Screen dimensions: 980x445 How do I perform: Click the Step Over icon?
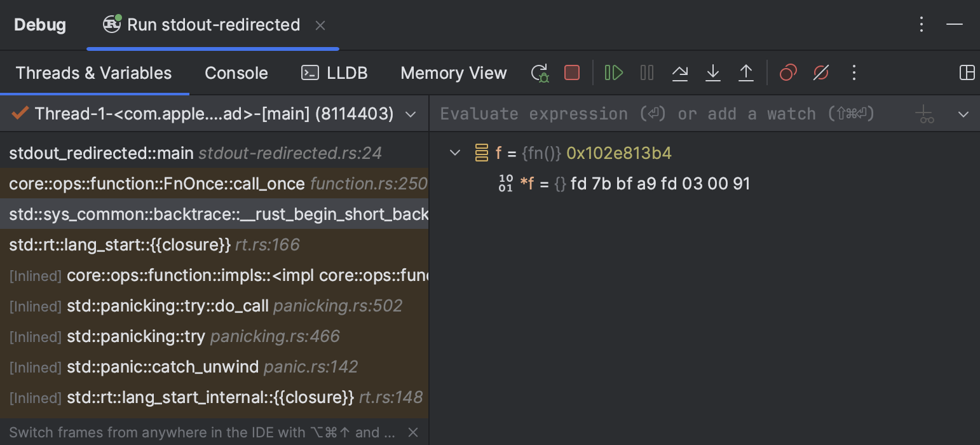[x=680, y=72]
